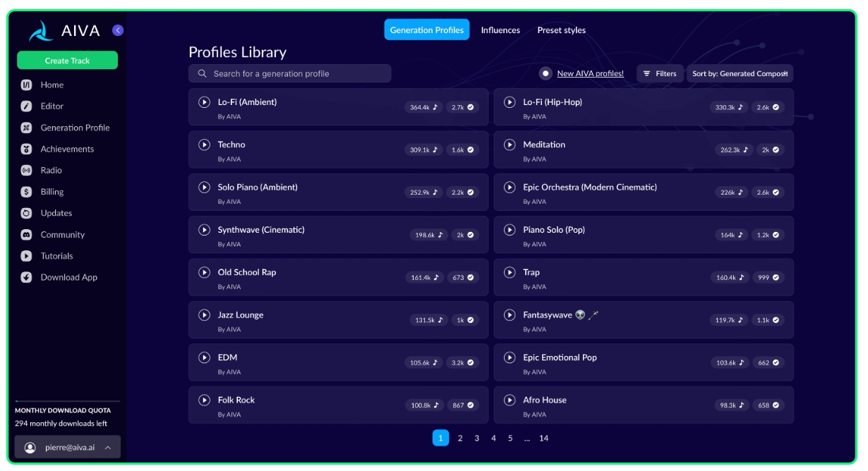The height and width of the screenshot is (471, 868).
Task: Click the AIVA logo
Action: click(x=65, y=31)
